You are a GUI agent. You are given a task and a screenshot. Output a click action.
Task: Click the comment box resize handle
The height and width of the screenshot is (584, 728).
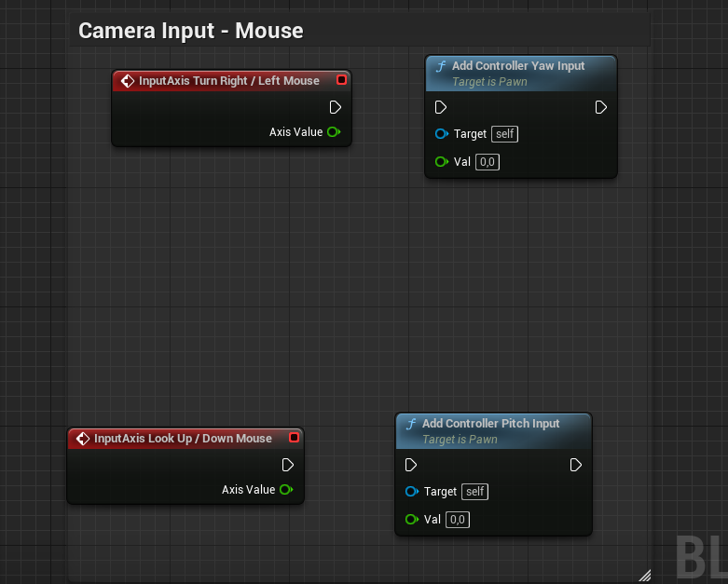coord(644,576)
